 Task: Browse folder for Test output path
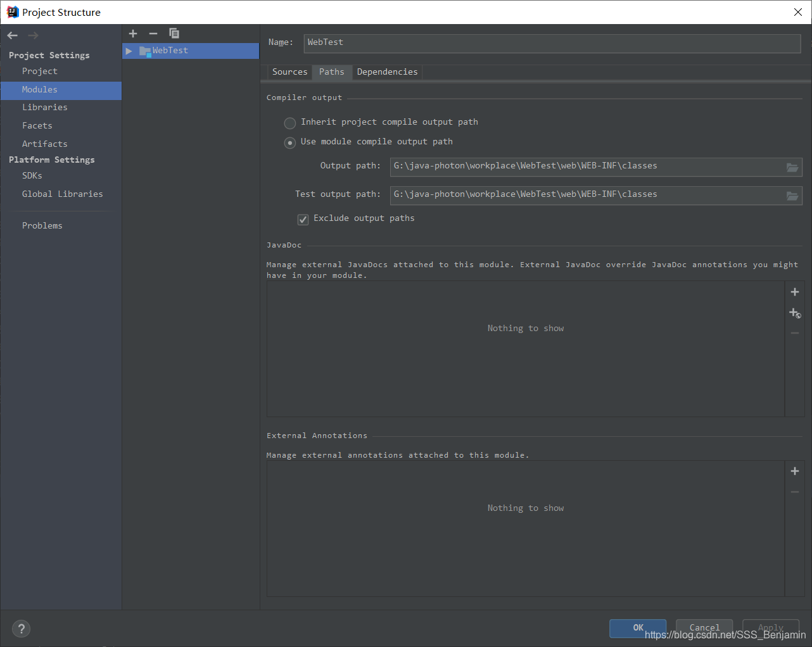(792, 196)
